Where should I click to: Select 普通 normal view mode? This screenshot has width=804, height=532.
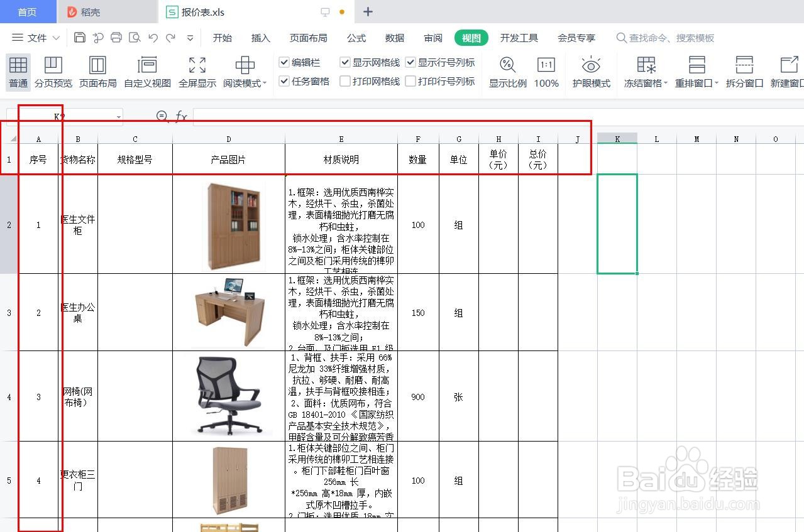click(x=18, y=71)
